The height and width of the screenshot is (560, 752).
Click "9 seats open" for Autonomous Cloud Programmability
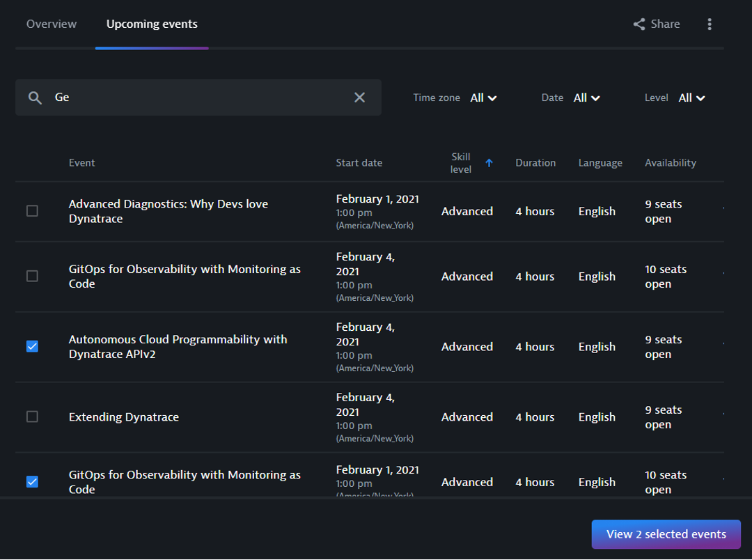664,346
